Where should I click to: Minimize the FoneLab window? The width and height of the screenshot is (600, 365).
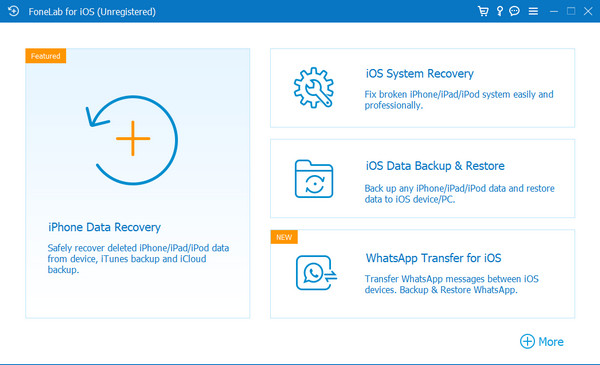(x=554, y=11)
